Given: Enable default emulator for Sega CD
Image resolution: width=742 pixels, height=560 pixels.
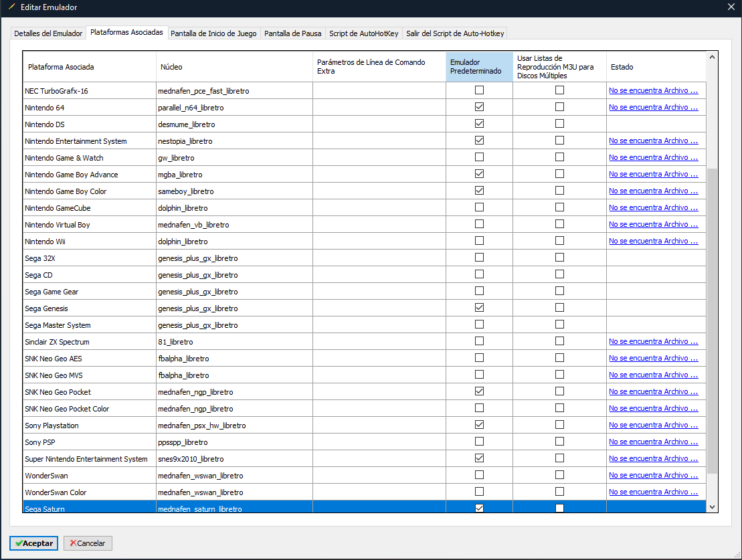Looking at the screenshot, I should (479, 274).
